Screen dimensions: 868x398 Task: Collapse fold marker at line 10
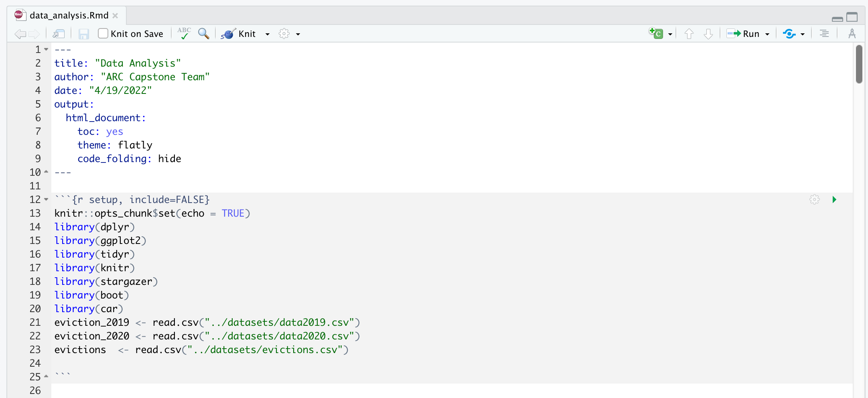(x=46, y=172)
